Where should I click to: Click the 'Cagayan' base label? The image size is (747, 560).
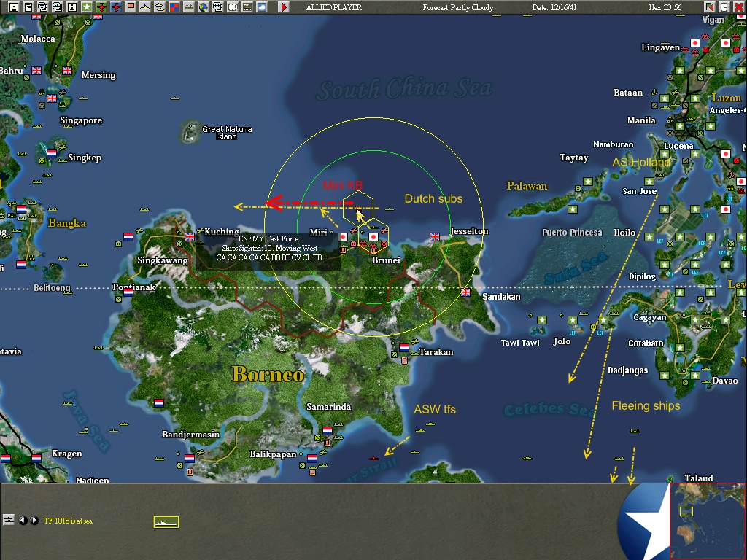[x=650, y=317]
